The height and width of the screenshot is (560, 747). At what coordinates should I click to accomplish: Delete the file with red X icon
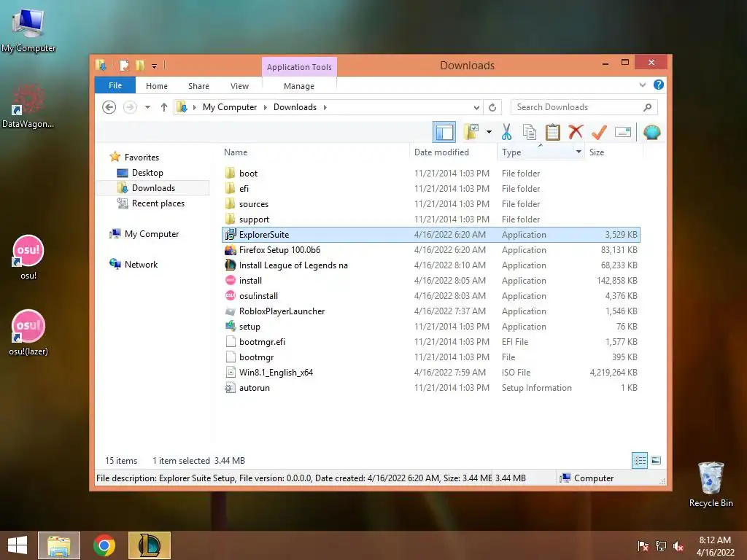[x=576, y=132]
